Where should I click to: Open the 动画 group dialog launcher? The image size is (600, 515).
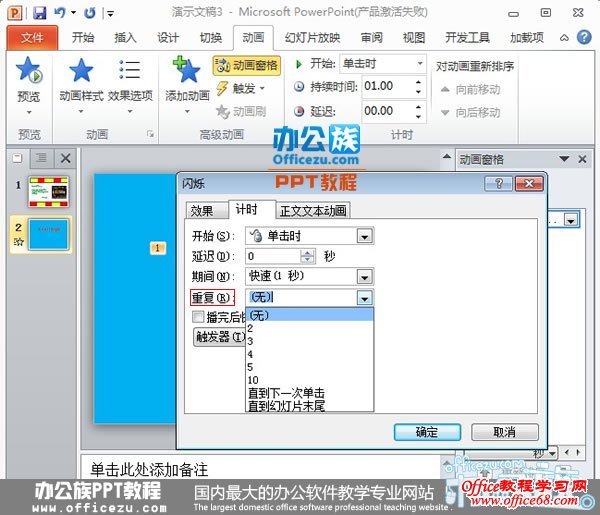[150, 134]
